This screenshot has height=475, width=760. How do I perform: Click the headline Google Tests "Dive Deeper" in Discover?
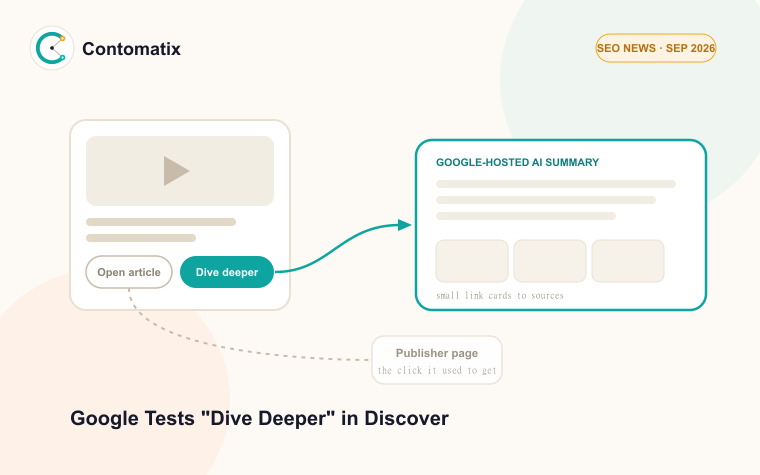tap(259, 418)
